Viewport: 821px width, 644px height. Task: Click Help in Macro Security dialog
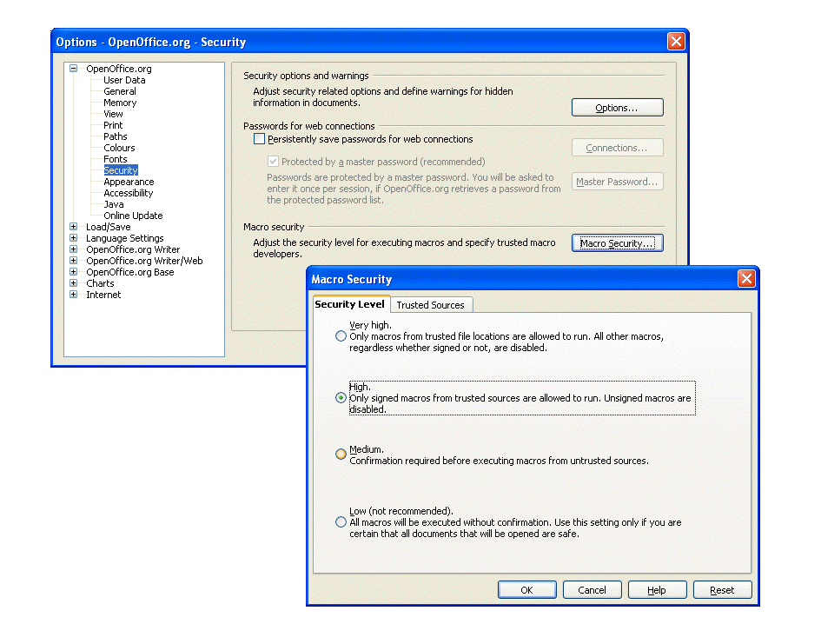(x=657, y=590)
